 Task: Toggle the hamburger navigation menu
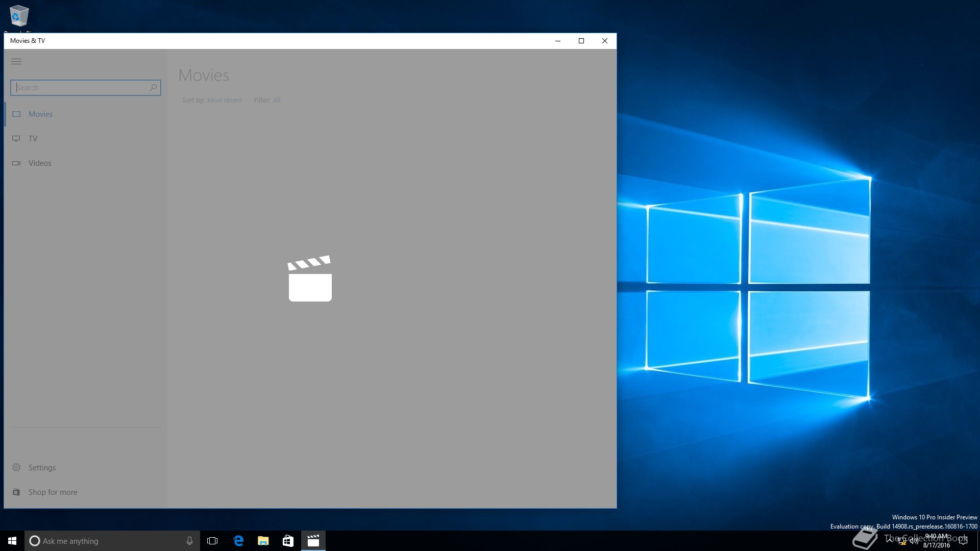tap(16, 62)
